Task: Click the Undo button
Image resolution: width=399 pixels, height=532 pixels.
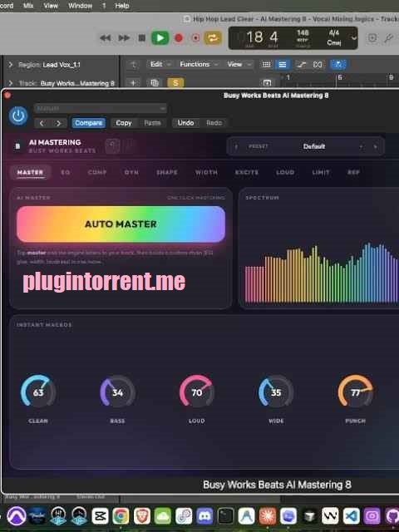Action: coord(185,123)
